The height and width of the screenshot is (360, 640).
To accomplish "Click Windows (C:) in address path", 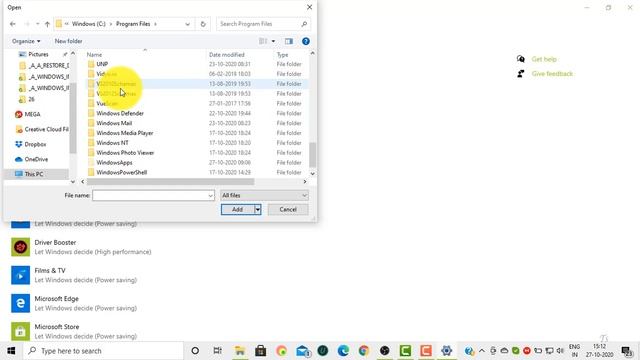I will point(89,24).
